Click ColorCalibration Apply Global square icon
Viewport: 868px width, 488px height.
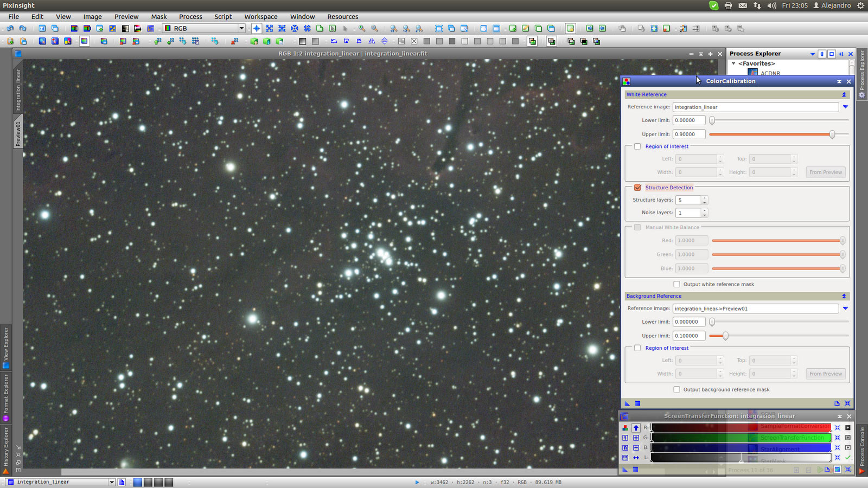point(637,403)
